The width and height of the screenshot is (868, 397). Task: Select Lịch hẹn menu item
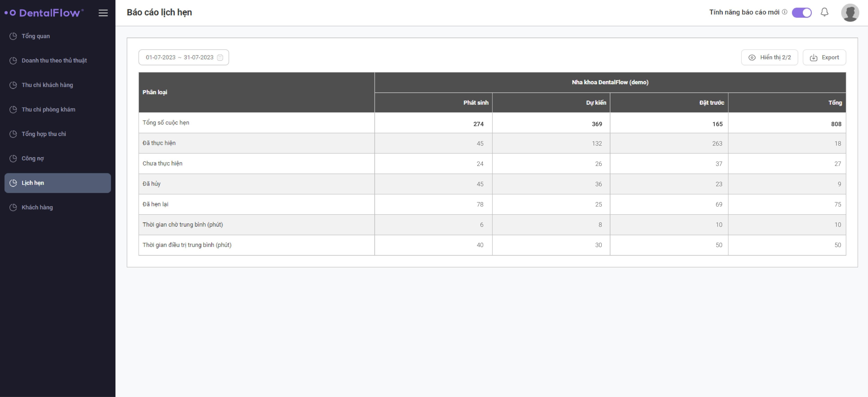pyautogui.click(x=58, y=183)
